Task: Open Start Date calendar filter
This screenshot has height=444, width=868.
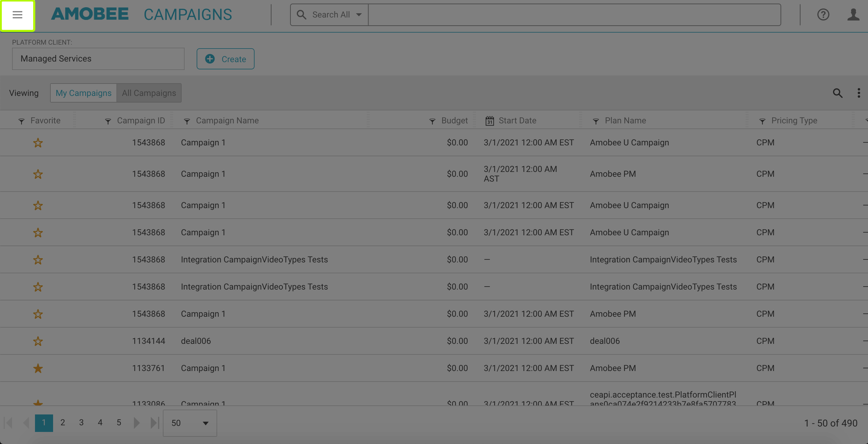Action: pos(489,121)
